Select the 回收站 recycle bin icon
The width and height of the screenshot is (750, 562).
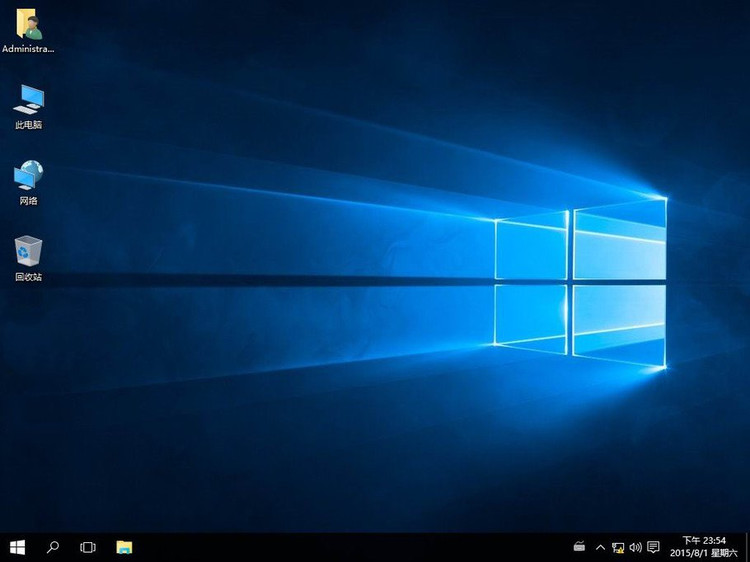pos(28,258)
